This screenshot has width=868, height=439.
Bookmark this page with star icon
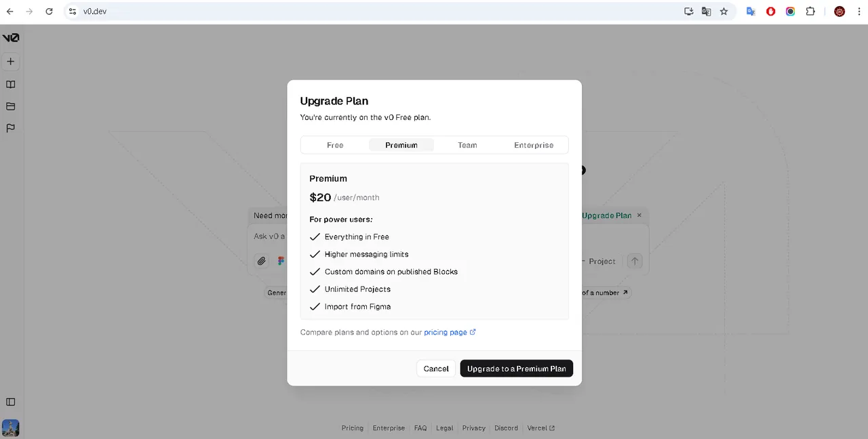[724, 12]
